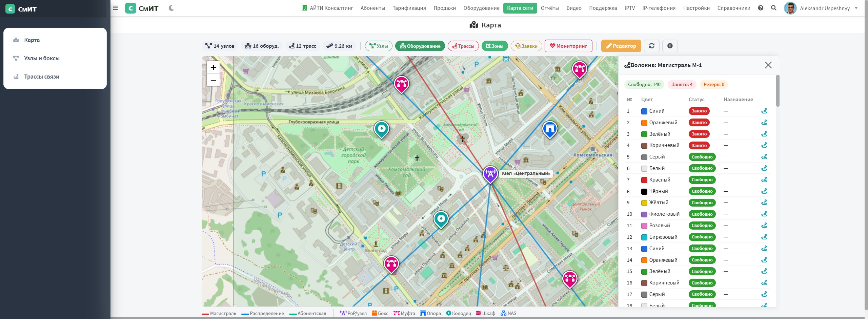Screen dimensions: 868x319
Task: Open the map info icon button
Action: point(670,46)
